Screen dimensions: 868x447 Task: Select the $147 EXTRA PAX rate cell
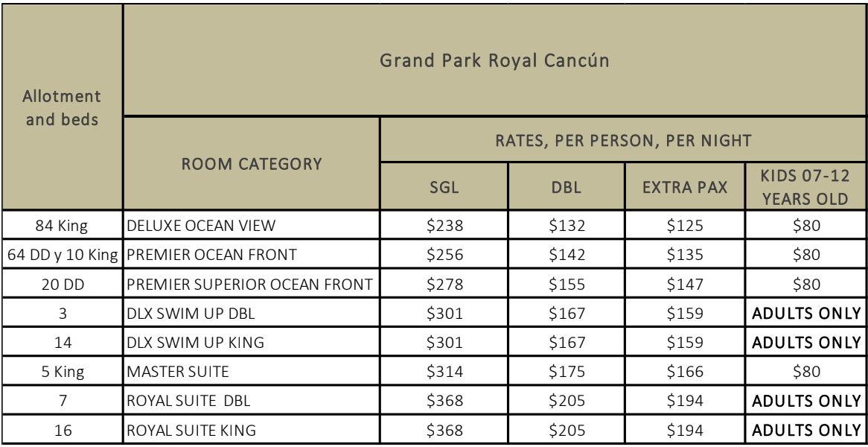pos(685,284)
